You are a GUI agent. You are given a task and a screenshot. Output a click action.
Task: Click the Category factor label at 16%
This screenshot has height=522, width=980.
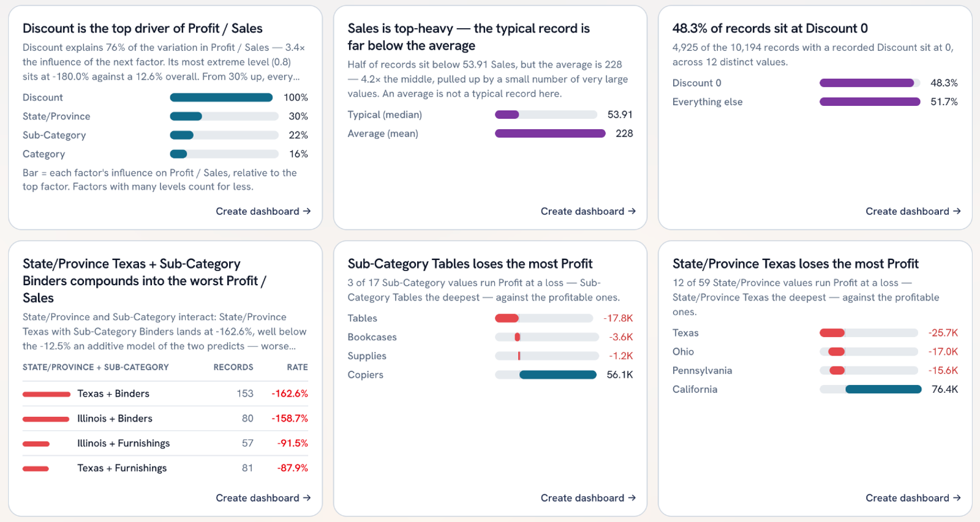[x=43, y=154]
